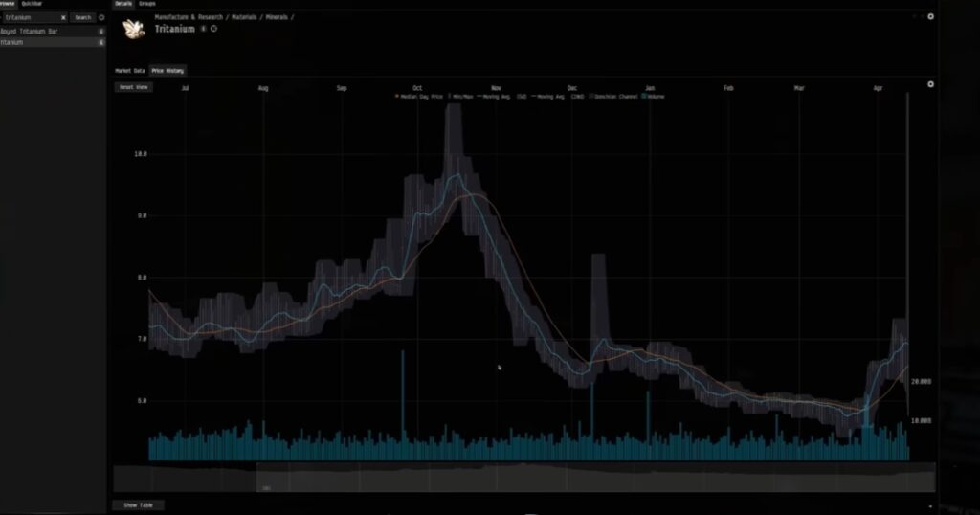This screenshot has width=980, height=515.
Task: Toggle the Volume legend entry
Action: tap(655, 97)
